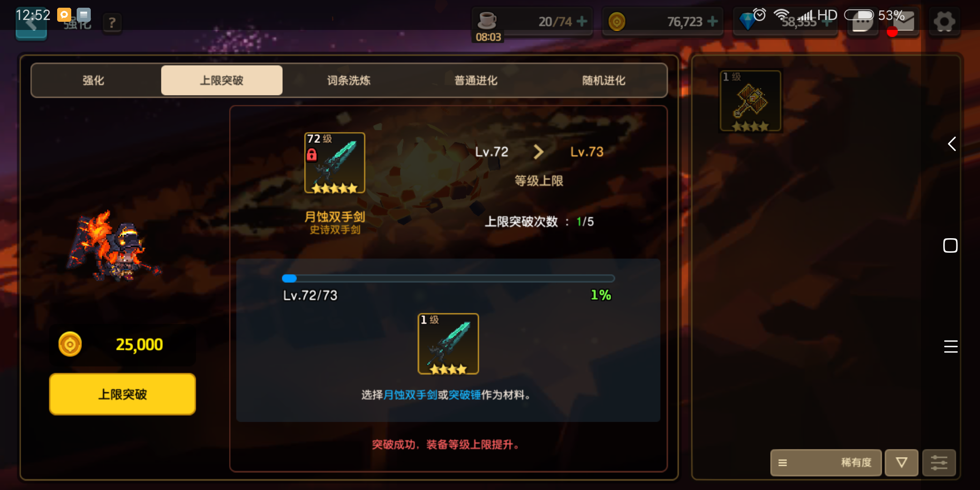Open the 普通进化 tab
This screenshot has width=980, height=490.
(x=476, y=80)
